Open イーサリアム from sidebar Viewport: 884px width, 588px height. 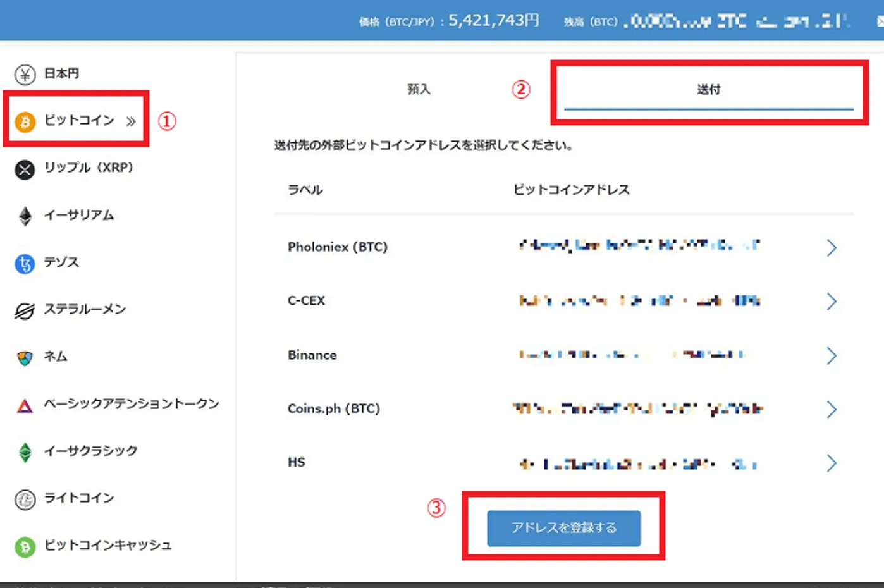[x=79, y=215]
